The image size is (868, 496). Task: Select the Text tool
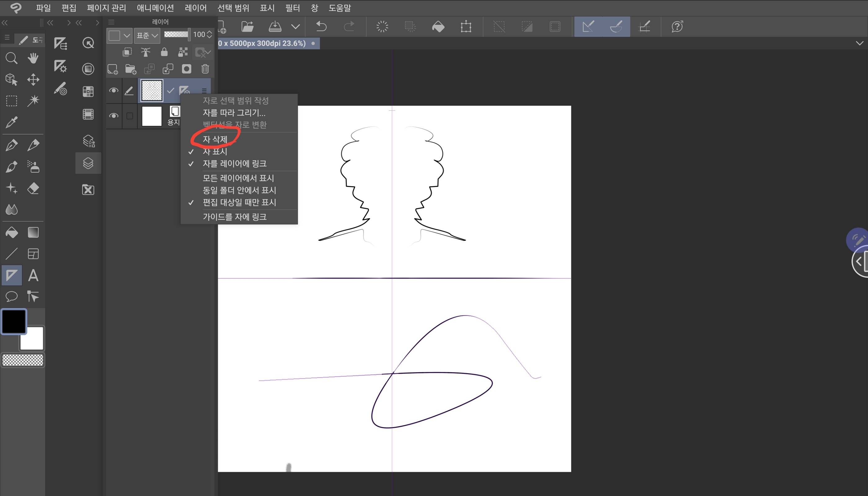33,275
